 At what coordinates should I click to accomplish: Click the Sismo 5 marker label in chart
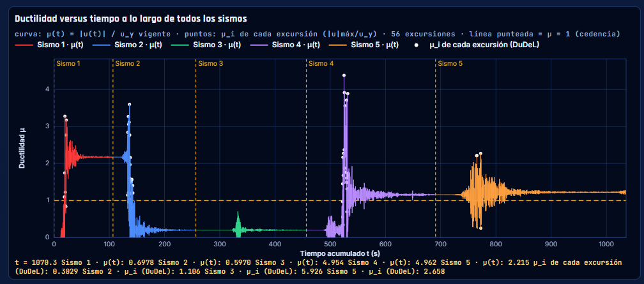(450, 64)
